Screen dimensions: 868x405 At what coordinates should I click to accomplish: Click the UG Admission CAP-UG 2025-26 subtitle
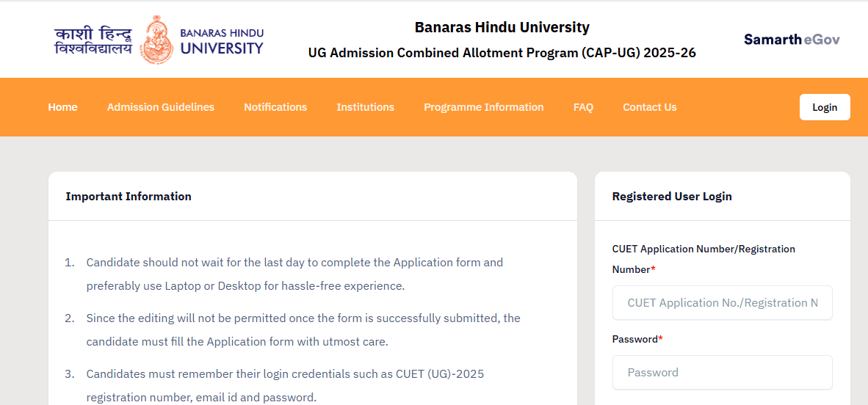click(x=502, y=53)
